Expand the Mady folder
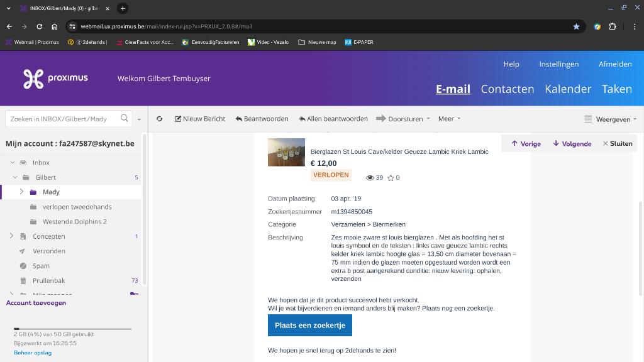Image resolution: width=644 pixels, height=362 pixels. 21,192
